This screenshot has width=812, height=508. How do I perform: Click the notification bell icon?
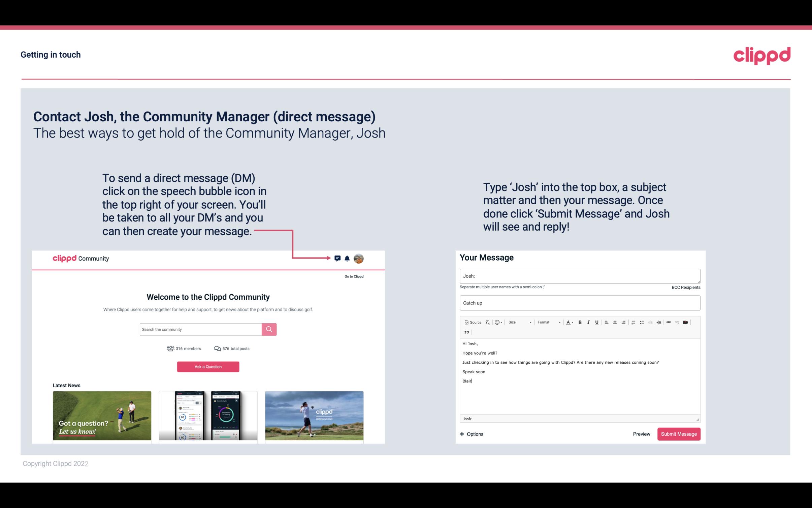[348, 258]
